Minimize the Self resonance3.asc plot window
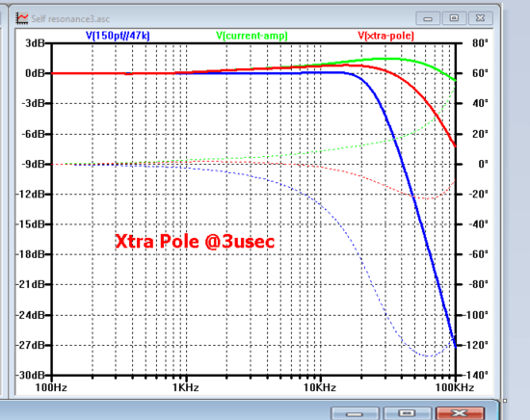This screenshot has width=530, height=420. tap(428, 18)
